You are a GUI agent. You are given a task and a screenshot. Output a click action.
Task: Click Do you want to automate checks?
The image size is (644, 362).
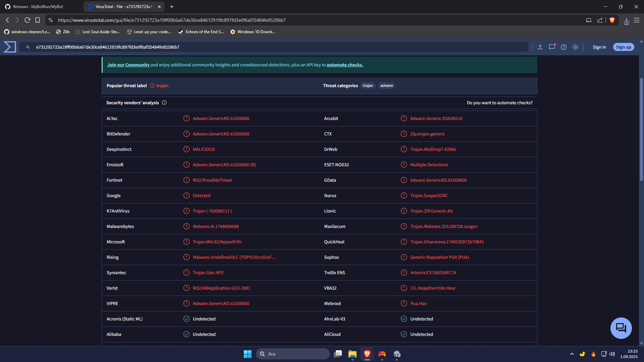pyautogui.click(x=499, y=103)
